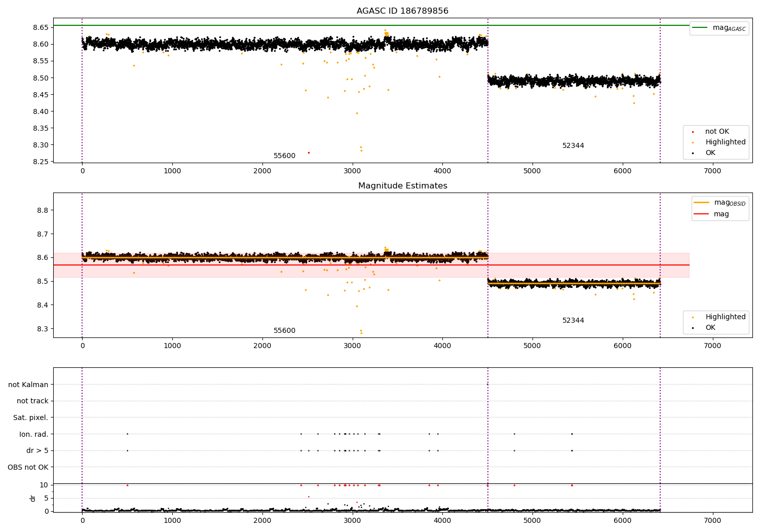Viewport: 760px width, 532px height.
Task: Click the 52344 obsid label in the top plot
Action: (573, 146)
